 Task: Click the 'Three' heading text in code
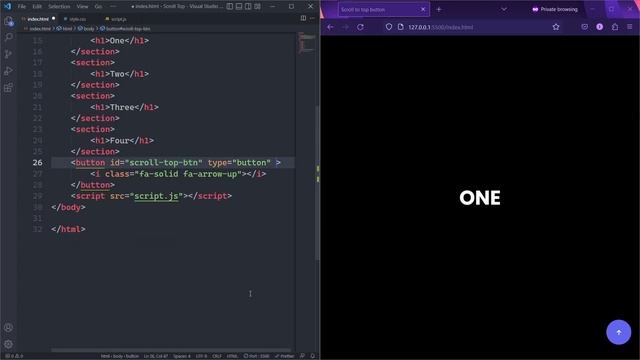122,107
